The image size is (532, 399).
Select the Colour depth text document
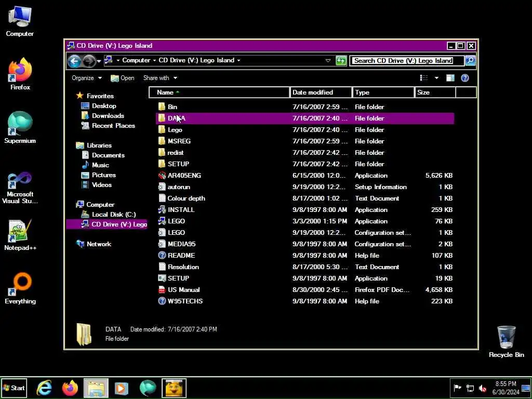304,198
